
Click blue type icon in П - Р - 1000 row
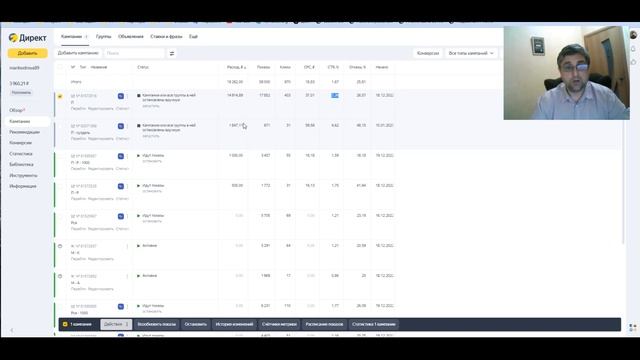(121, 156)
